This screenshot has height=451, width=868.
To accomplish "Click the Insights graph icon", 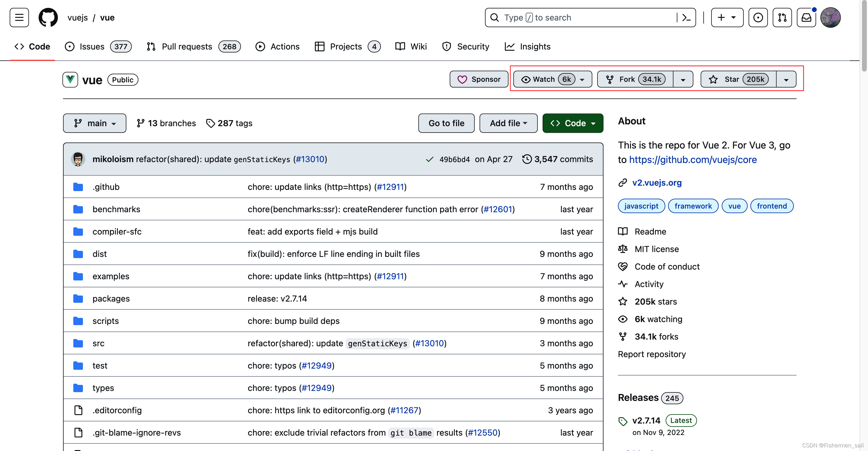I will 509,46.
